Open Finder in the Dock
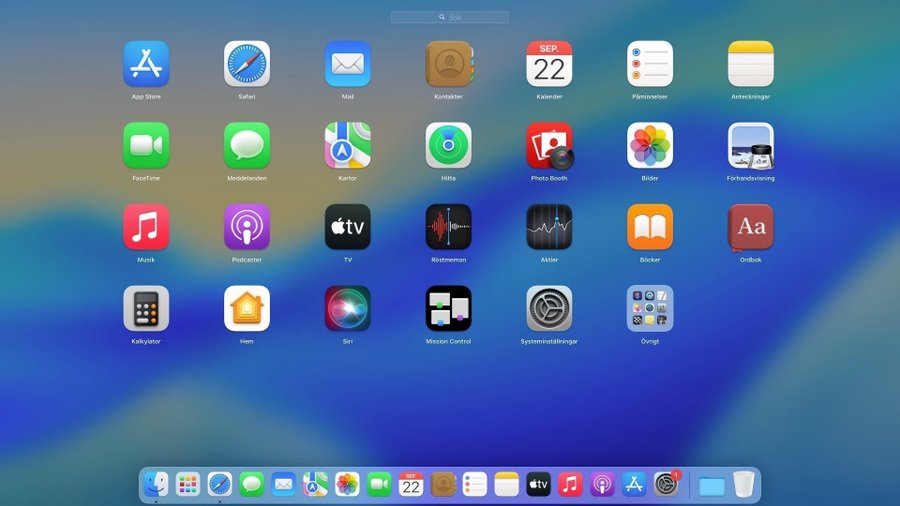 (x=156, y=485)
